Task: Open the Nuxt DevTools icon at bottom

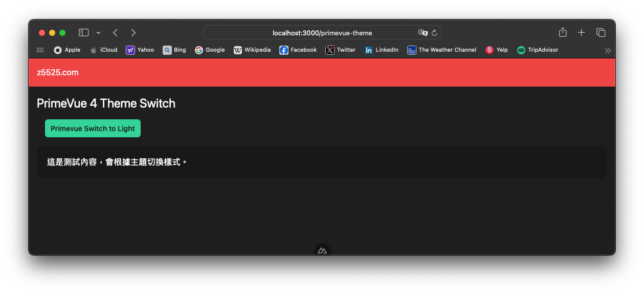Action: [x=322, y=250]
